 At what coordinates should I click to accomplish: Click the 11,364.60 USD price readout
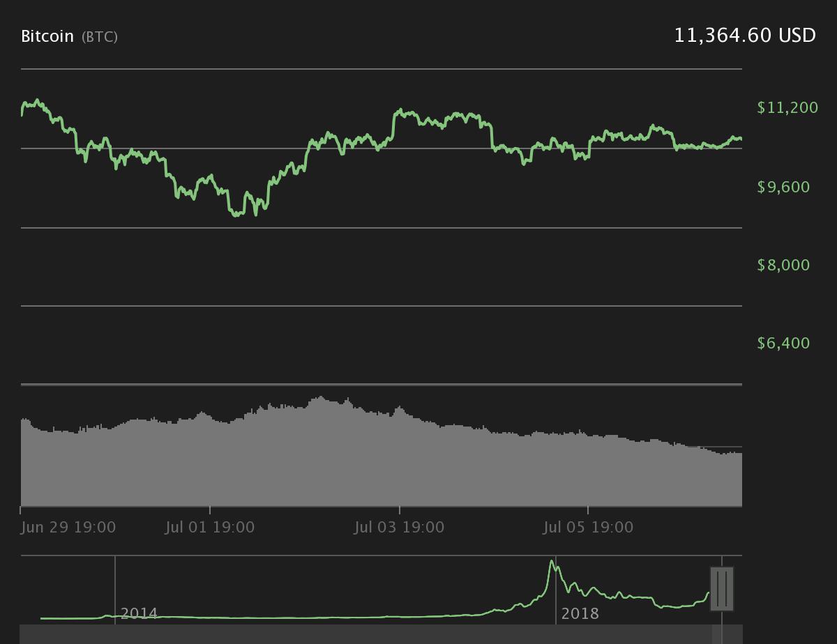745,36
